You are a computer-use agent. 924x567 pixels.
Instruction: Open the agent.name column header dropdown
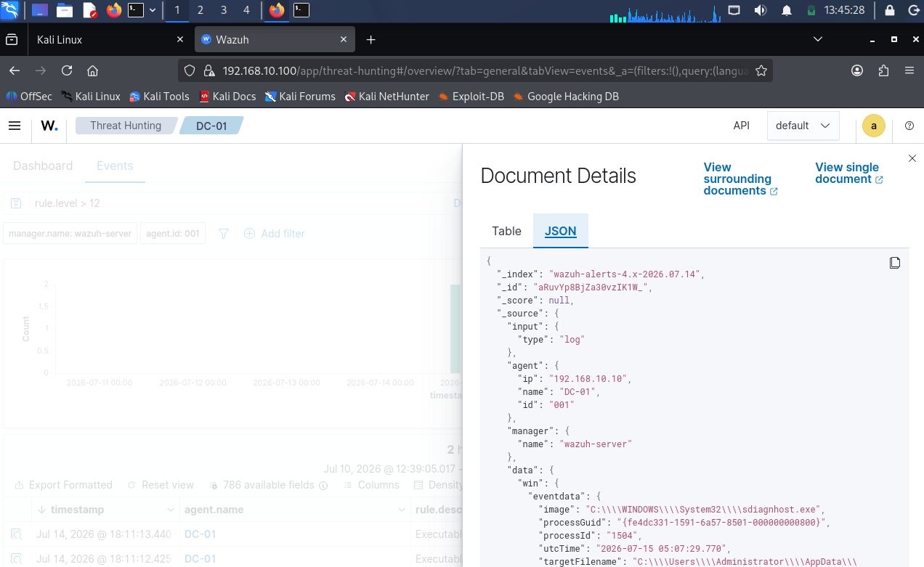tap(402, 510)
